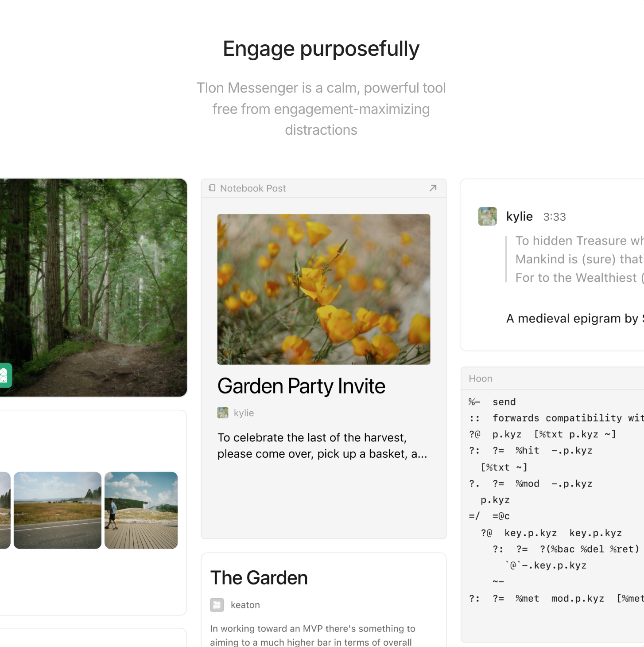This screenshot has height=647, width=644.
Task: Select the boardwalk walker thumbnail
Action: click(x=141, y=510)
